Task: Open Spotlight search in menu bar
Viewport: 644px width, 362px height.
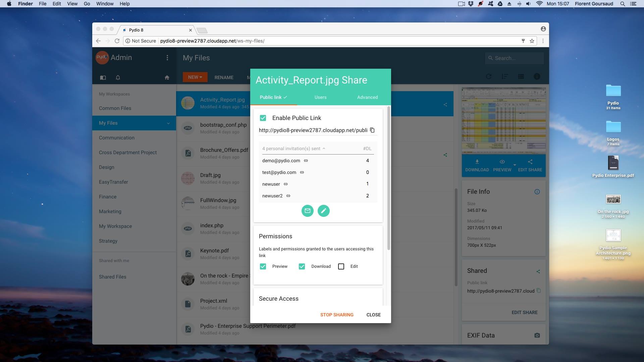Action: [622, 4]
